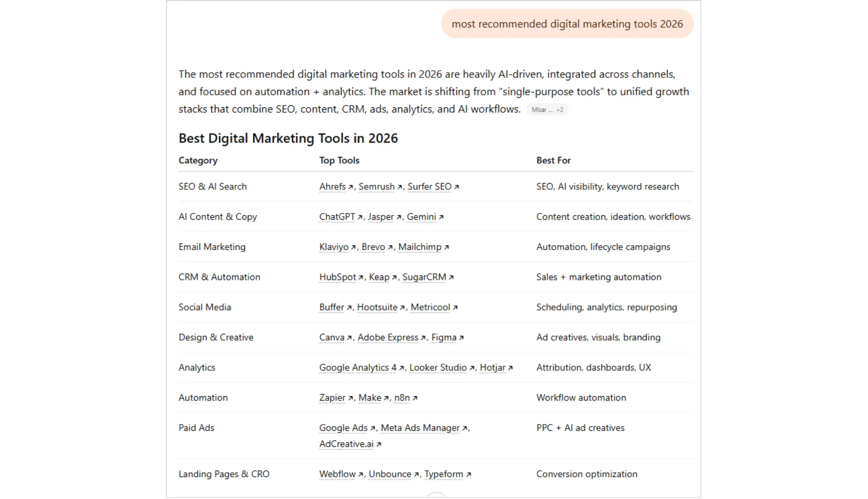Select the 'Landing Pages & CRO' category cell

click(224, 474)
